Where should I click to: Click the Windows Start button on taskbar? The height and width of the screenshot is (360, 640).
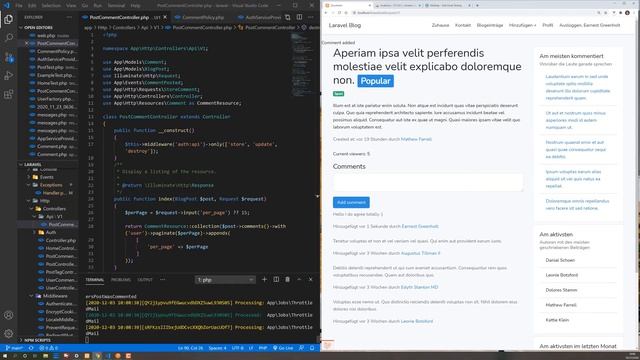pyautogui.click(x=4, y=356)
